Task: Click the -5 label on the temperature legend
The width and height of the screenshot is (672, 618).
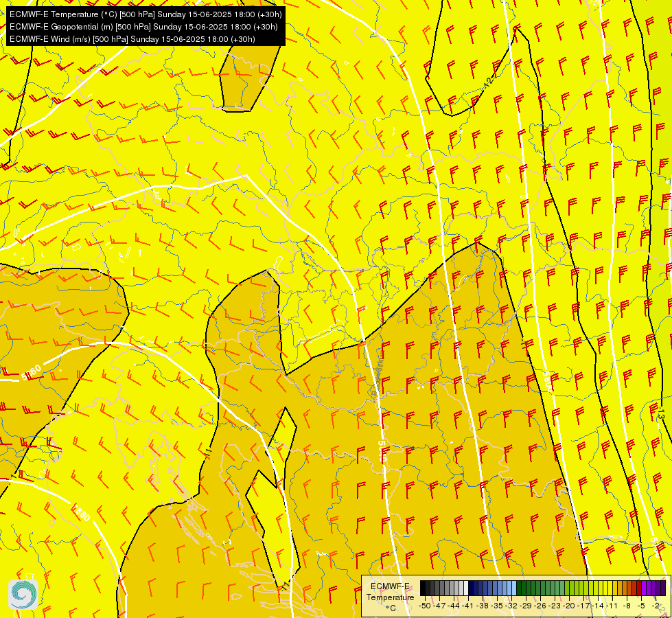Action: 640,606
